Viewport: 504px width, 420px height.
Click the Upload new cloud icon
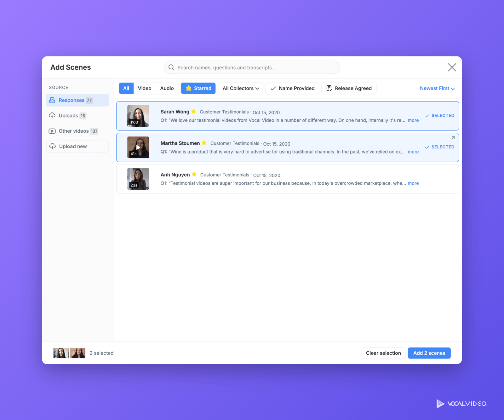(53, 146)
